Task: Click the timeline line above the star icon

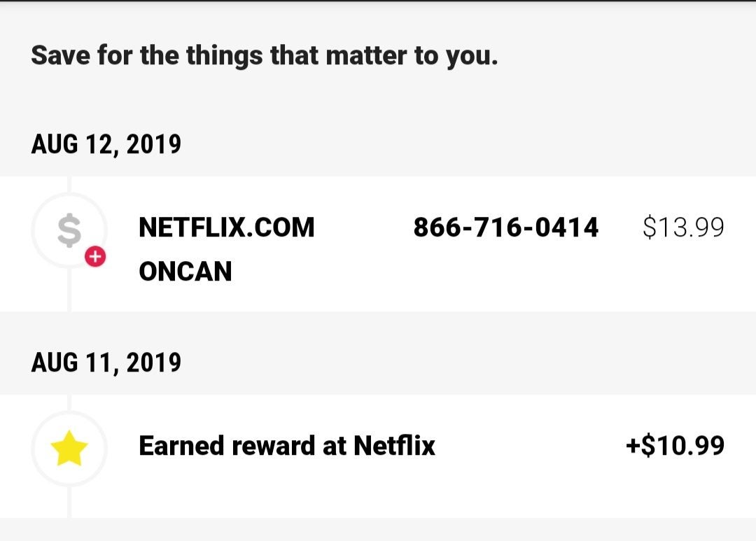Action: pyautogui.click(x=69, y=402)
